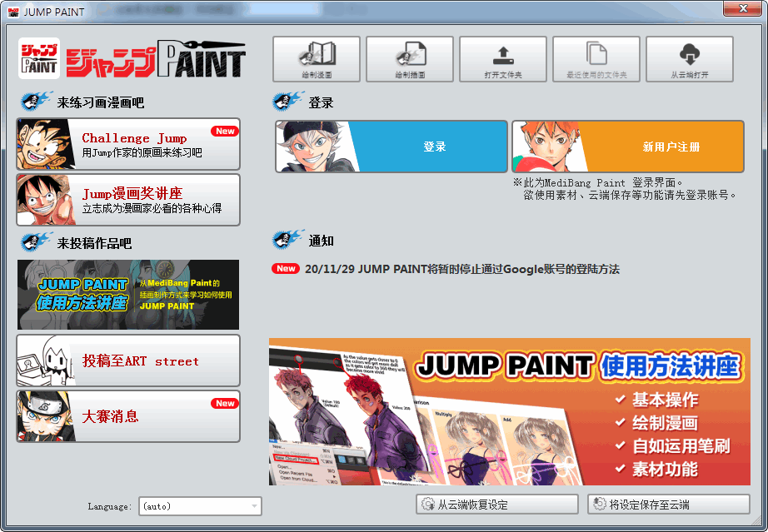Viewport: 768px width, 532px height.
Task: Open the Challenge Jump practice banner
Action: [x=128, y=144]
